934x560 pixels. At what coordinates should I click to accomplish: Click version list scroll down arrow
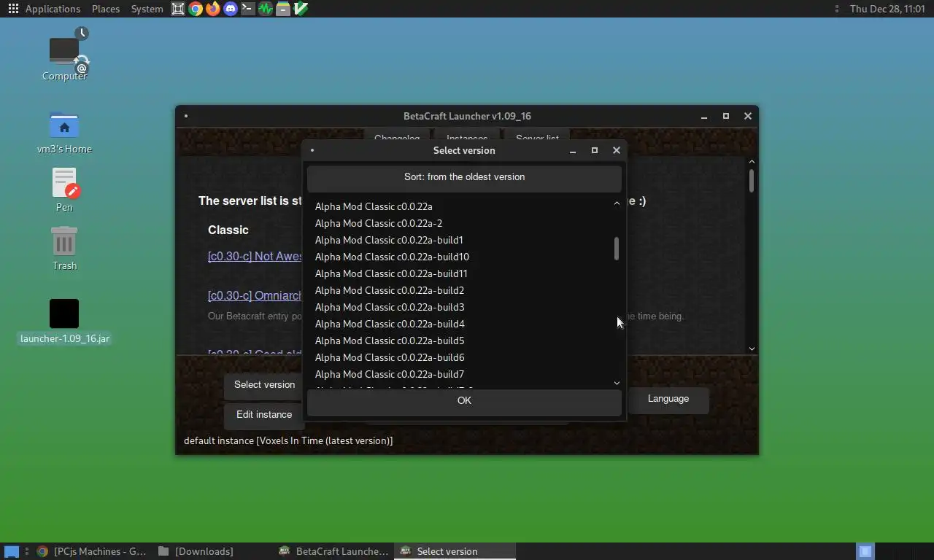(617, 383)
